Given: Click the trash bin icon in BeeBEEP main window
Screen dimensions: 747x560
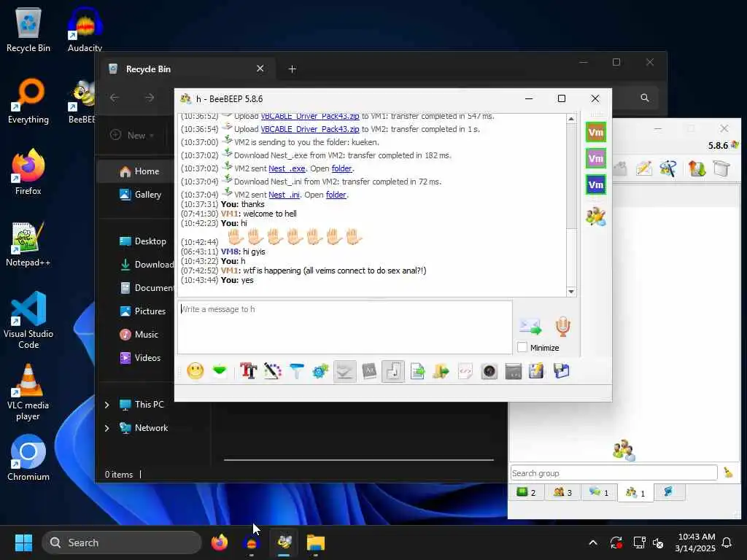Looking at the screenshot, I should click(x=721, y=168).
